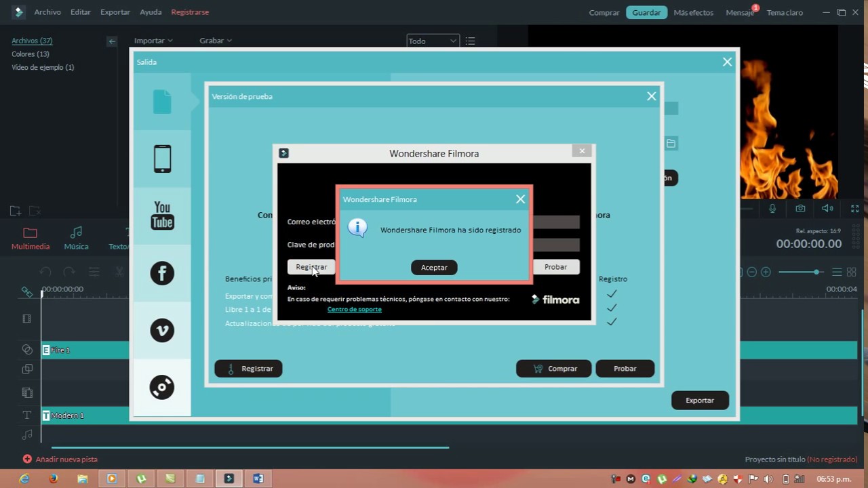Click Comprar with cart icon in Versión de prueba
Viewport: 868px width, 488px height.
click(553, 369)
